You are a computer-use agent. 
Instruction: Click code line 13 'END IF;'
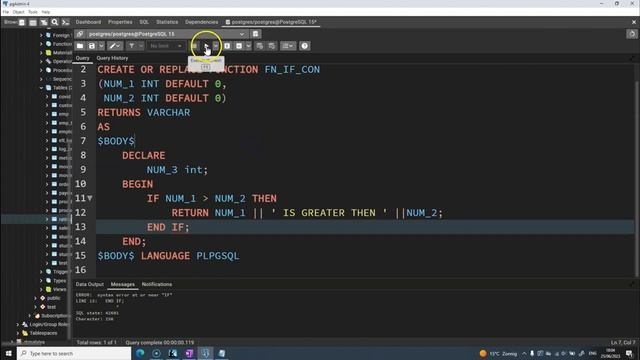pos(168,227)
